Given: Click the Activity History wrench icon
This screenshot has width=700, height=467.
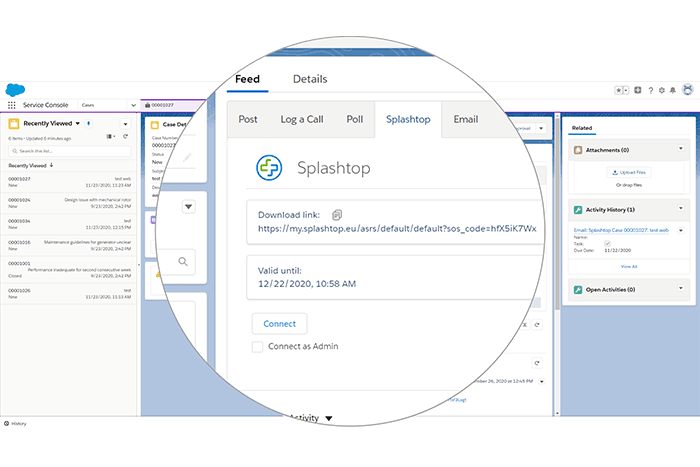Looking at the screenshot, I should point(578,210).
